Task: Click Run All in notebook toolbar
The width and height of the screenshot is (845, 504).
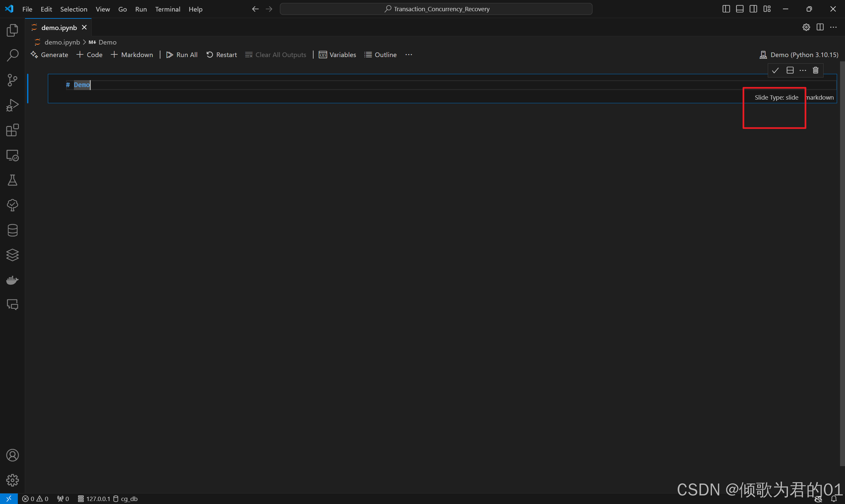Action: [x=182, y=55]
